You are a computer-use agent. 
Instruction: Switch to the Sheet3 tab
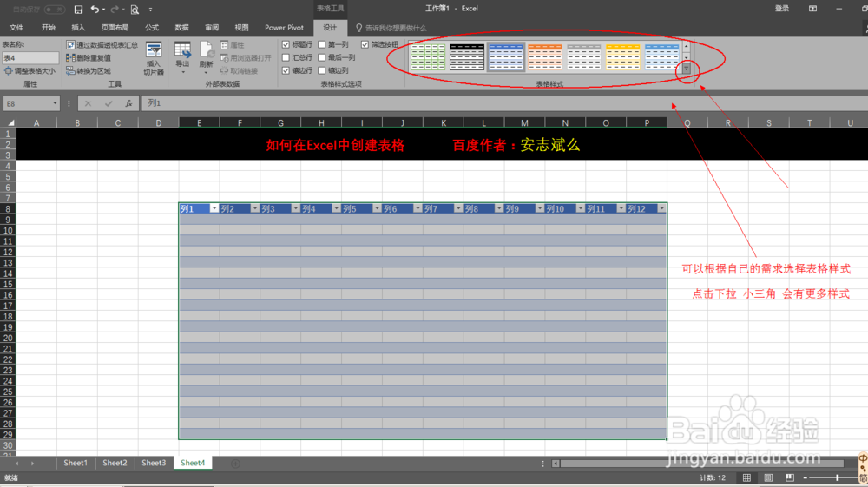[x=154, y=463]
